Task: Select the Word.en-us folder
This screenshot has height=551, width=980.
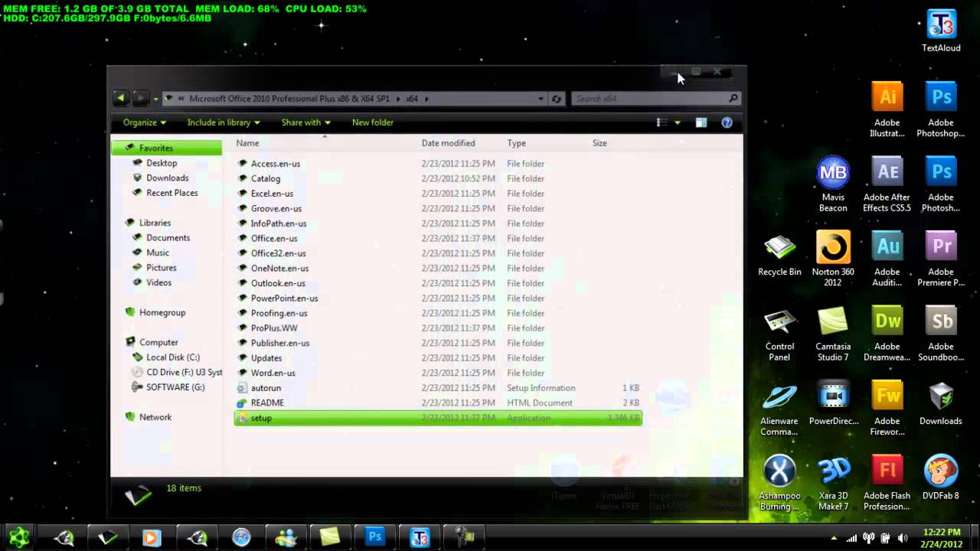Action: click(x=438, y=373)
